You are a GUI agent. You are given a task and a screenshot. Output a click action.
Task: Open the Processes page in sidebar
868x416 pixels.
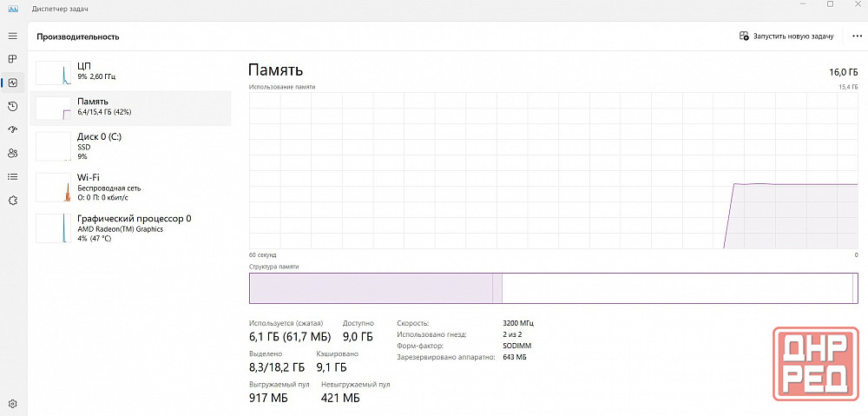pyautogui.click(x=12, y=59)
